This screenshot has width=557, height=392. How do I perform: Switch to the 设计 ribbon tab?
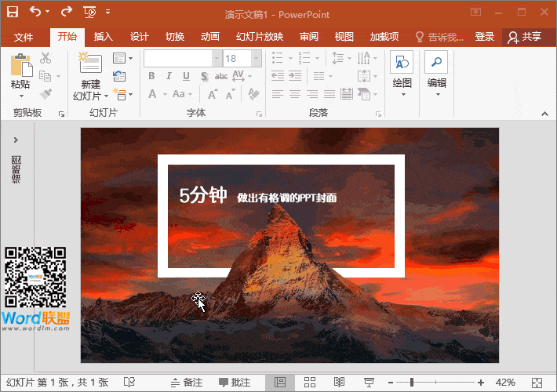click(x=140, y=37)
